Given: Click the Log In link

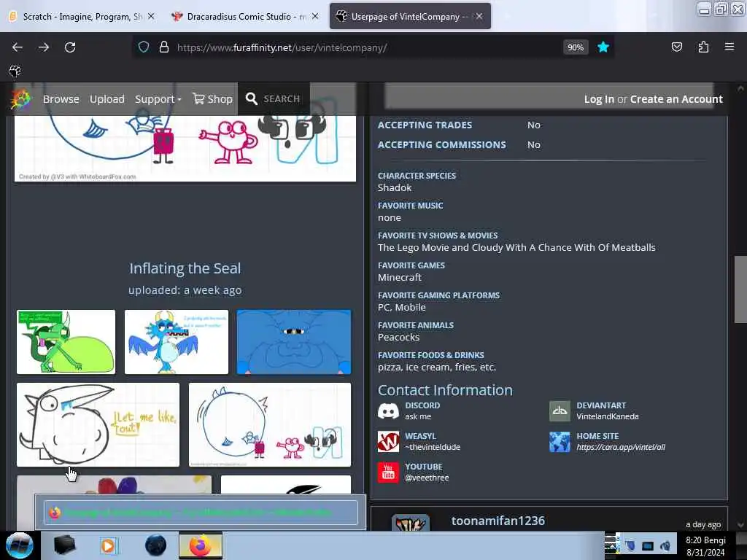Looking at the screenshot, I should [x=599, y=99].
